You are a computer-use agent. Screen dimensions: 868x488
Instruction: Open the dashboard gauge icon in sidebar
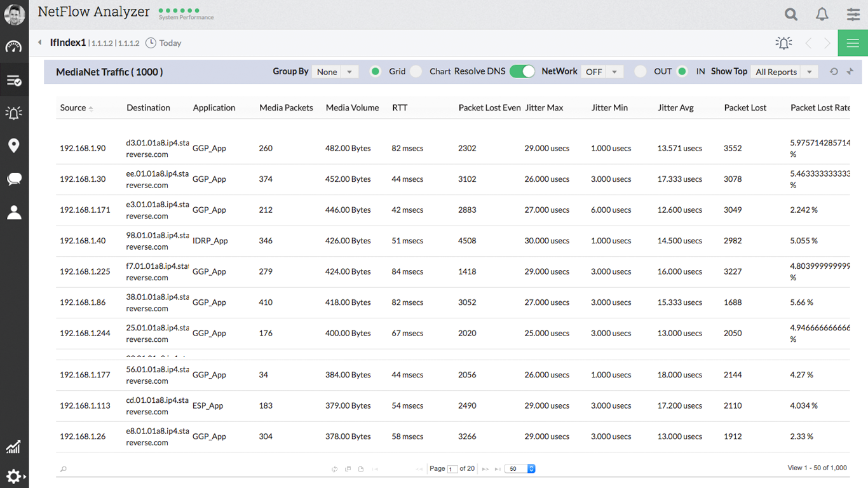14,46
